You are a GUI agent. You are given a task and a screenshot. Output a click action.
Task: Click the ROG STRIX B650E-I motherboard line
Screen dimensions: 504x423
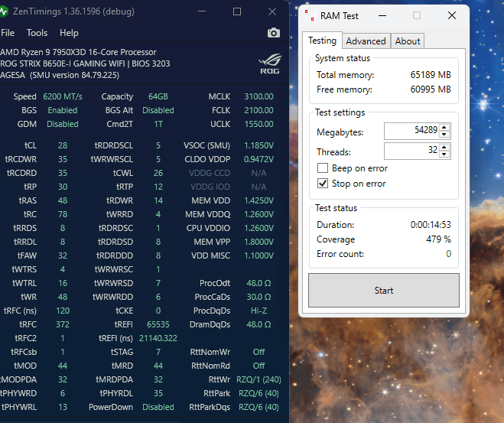(x=85, y=63)
